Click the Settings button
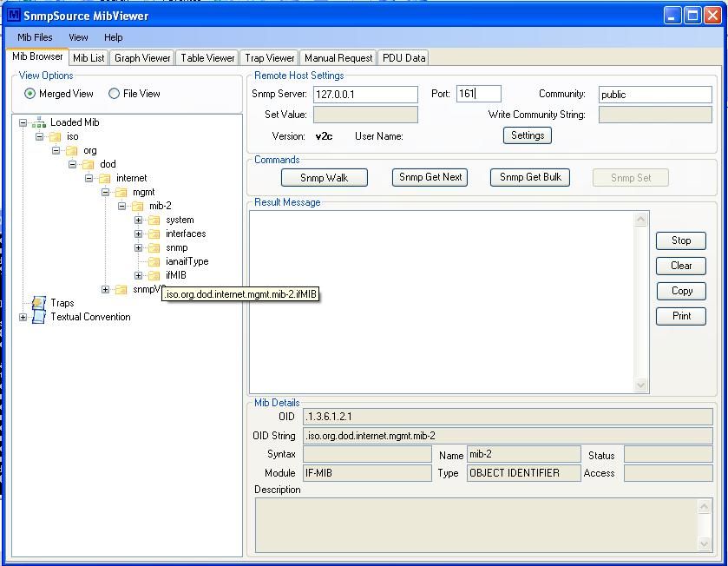 (527, 135)
